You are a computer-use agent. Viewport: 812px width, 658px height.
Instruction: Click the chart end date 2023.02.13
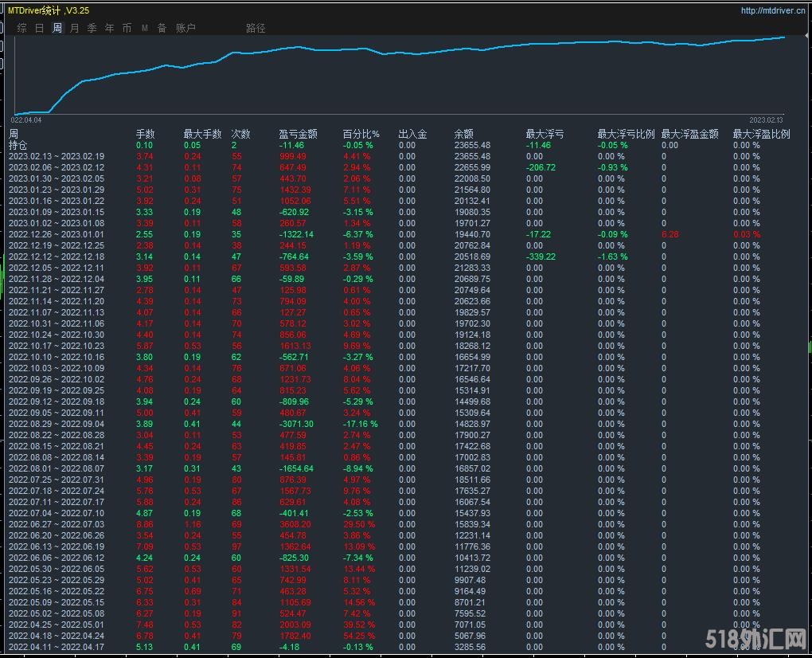coord(766,120)
